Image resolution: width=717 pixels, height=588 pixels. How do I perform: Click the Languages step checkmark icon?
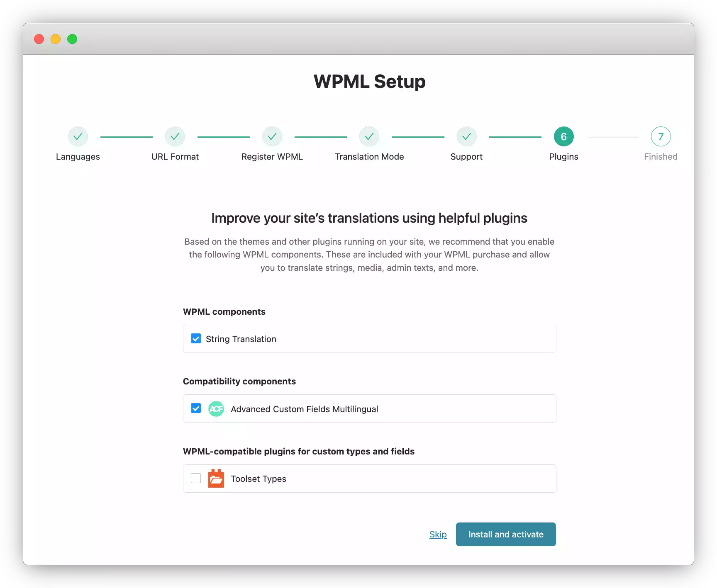78,136
